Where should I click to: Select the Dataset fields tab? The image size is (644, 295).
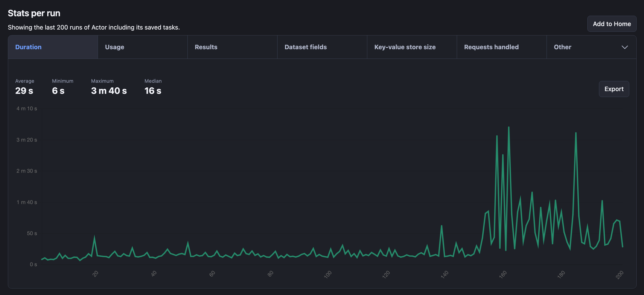point(305,47)
